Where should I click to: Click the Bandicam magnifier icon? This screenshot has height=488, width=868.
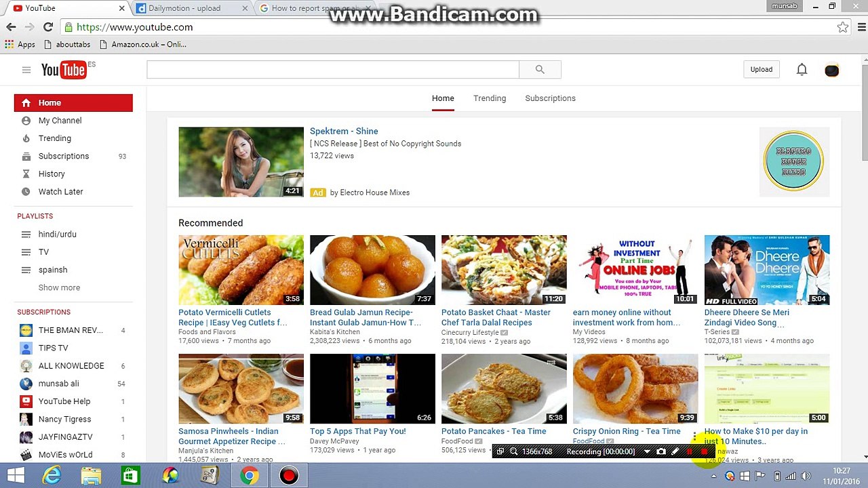click(x=513, y=451)
